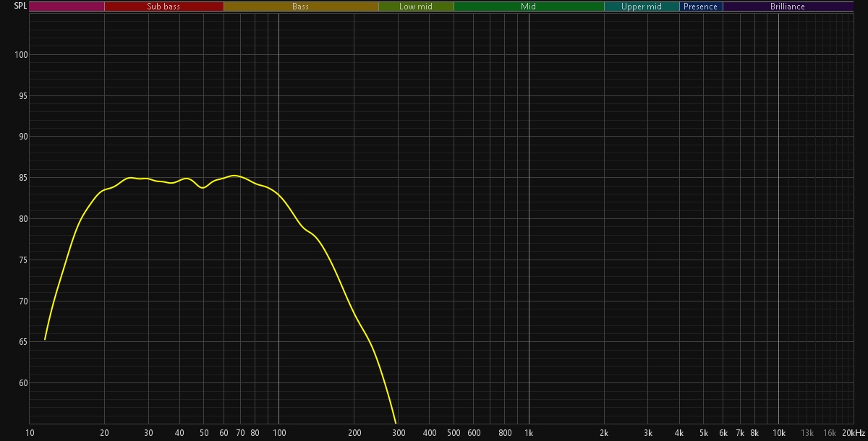The height and width of the screenshot is (441, 868).
Task: Click the SPL axis label
Action: pyautogui.click(x=20, y=6)
